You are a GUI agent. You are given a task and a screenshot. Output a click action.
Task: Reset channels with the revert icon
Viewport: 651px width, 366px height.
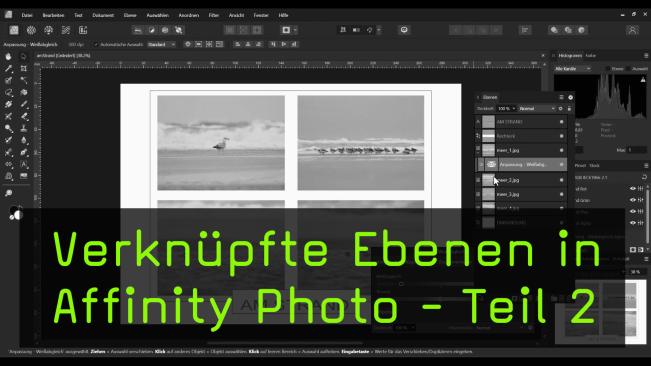tap(644, 177)
